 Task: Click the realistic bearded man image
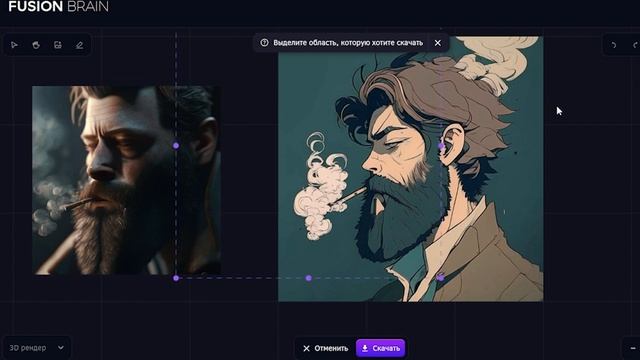tap(127, 180)
